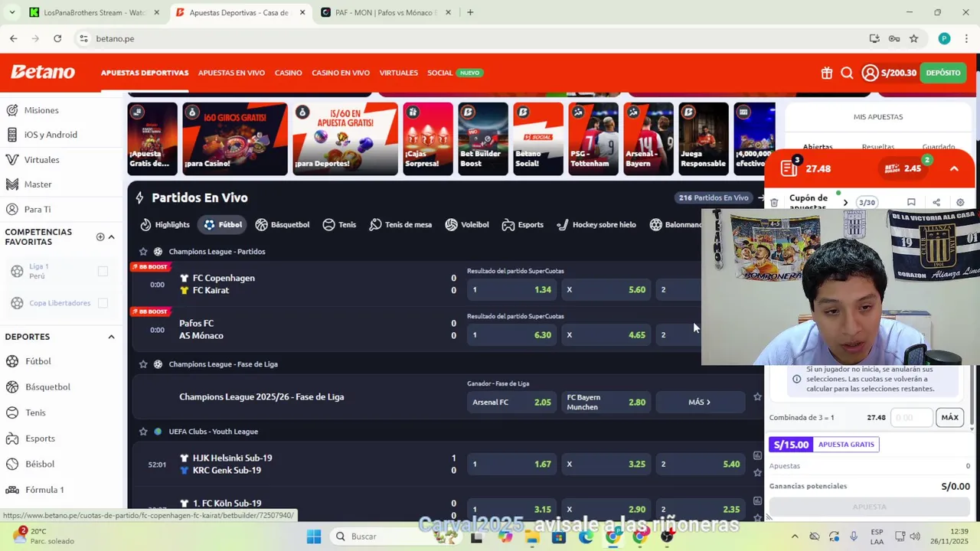The width and height of the screenshot is (980, 551).
Task: Open bet slip settings gear
Action: (960, 203)
